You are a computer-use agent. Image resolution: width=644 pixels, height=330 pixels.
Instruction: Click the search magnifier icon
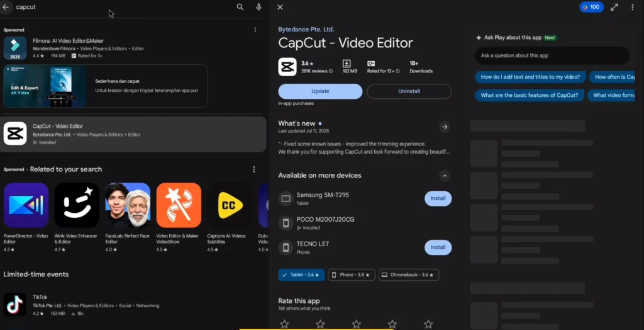pos(240,7)
